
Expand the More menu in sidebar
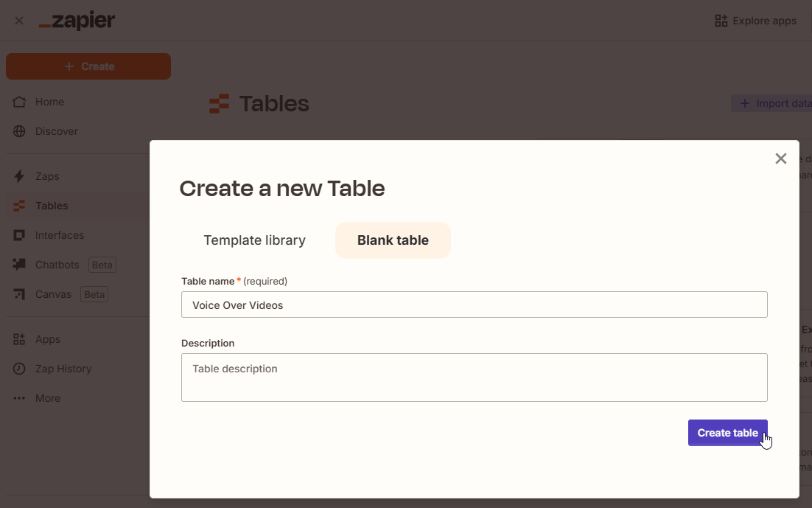pos(20,398)
